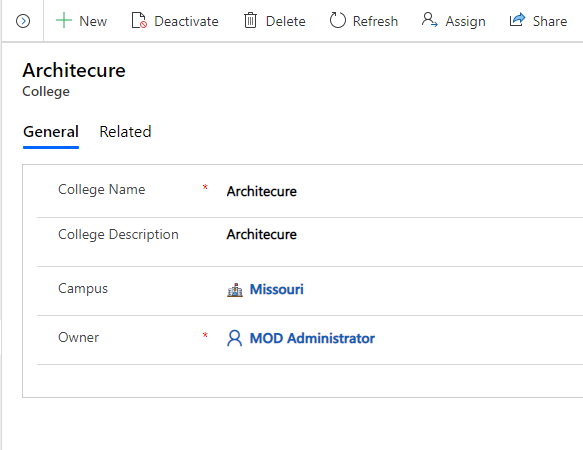Image resolution: width=583 pixels, height=450 pixels.
Task: Expand the navigation pane chevron circle
Action: pyautogui.click(x=23, y=21)
